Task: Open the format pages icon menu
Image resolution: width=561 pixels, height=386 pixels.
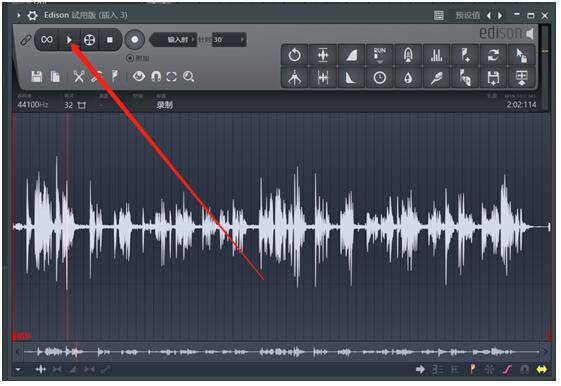Action: (x=55, y=77)
